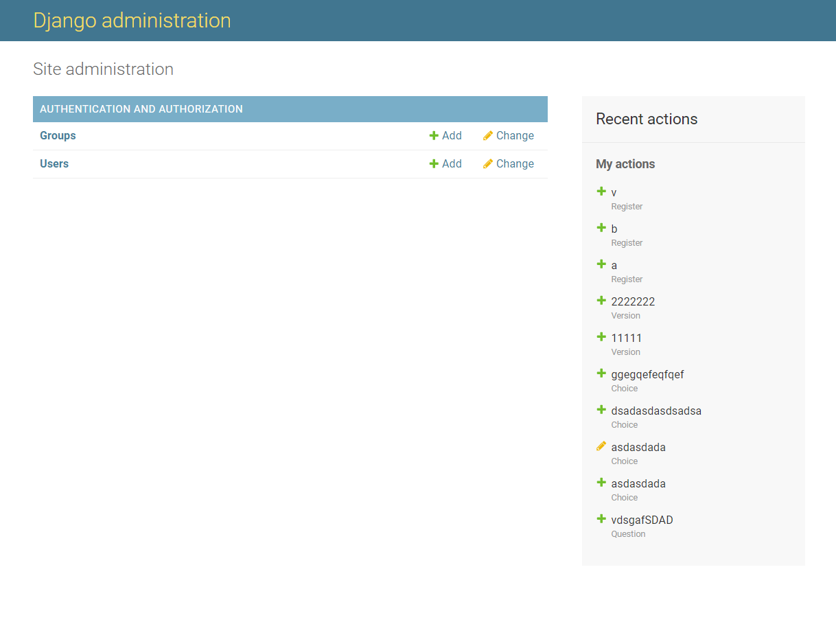Click the 'Question' label under vdsgafSDAD
This screenshot has width=836, height=644.
pos(628,534)
